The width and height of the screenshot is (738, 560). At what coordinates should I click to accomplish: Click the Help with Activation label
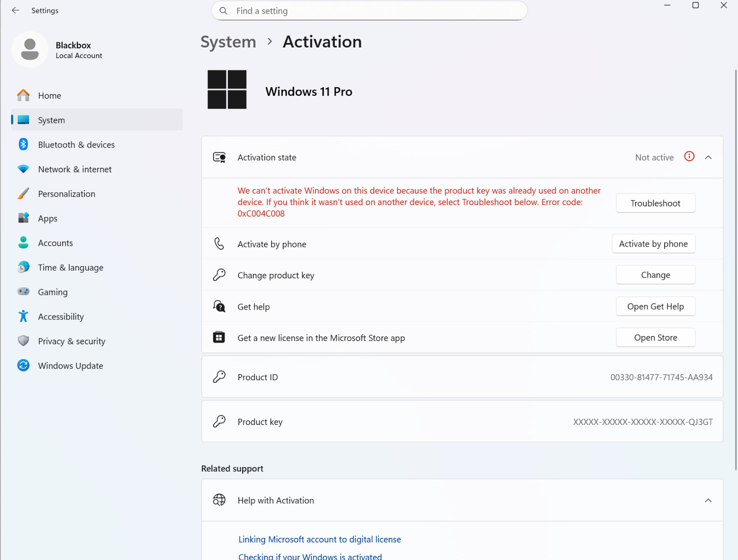click(x=276, y=500)
